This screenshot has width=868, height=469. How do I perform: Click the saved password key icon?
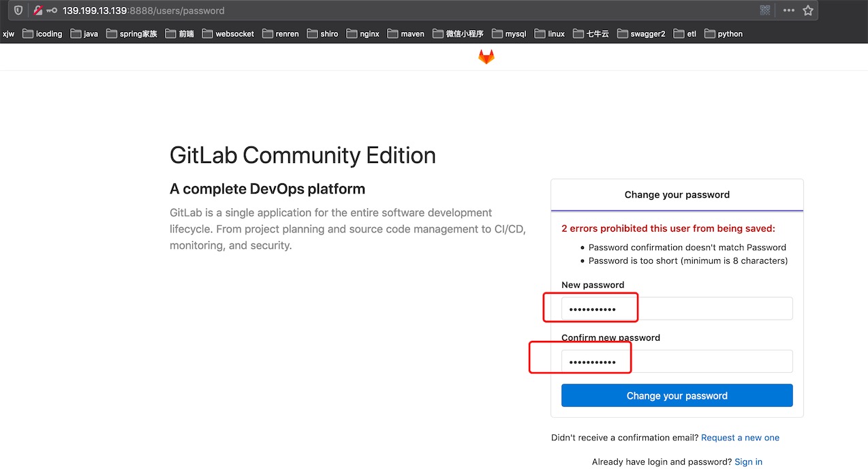pos(52,10)
